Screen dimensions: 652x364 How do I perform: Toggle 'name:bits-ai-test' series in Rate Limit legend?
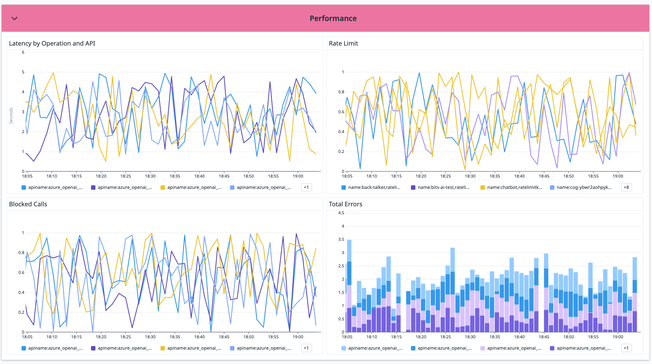click(x=440, y=188)
